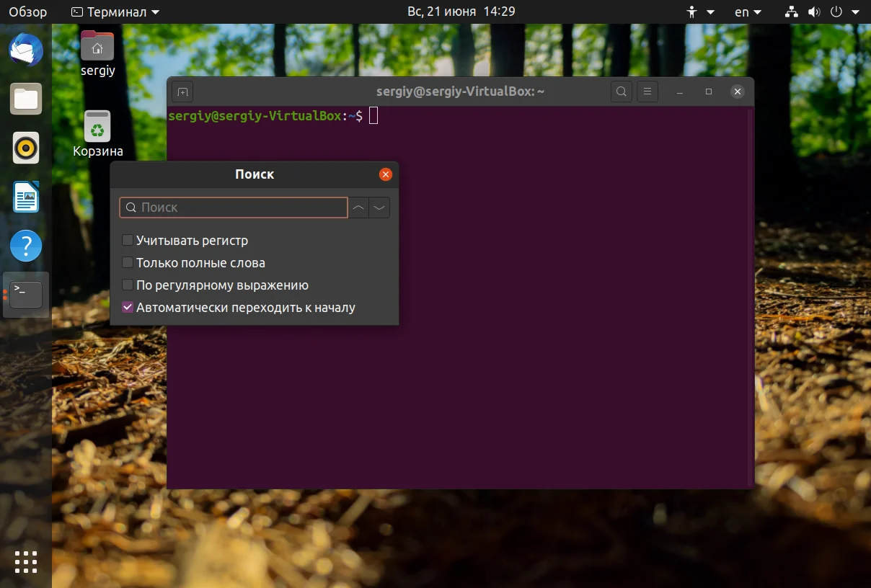Image resolution: width=871 pixels, height=588 pixels.
Task: Open Корзина trash desktop icon
Action: 97,134
